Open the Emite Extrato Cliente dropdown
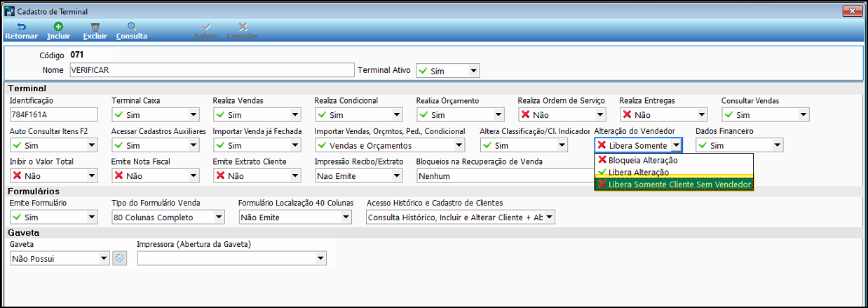868x308 pixels. pyautogui.click(x=295, y=176)
